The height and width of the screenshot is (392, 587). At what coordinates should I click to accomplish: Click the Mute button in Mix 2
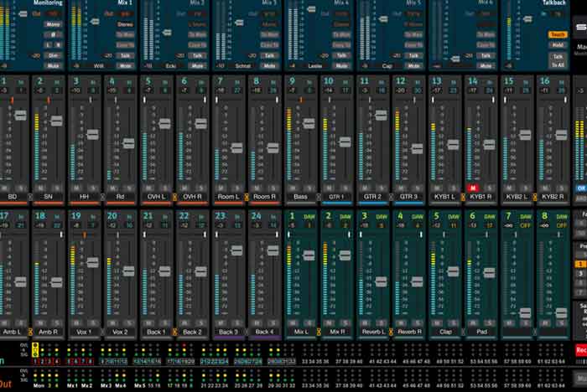(x=197, y=66)
